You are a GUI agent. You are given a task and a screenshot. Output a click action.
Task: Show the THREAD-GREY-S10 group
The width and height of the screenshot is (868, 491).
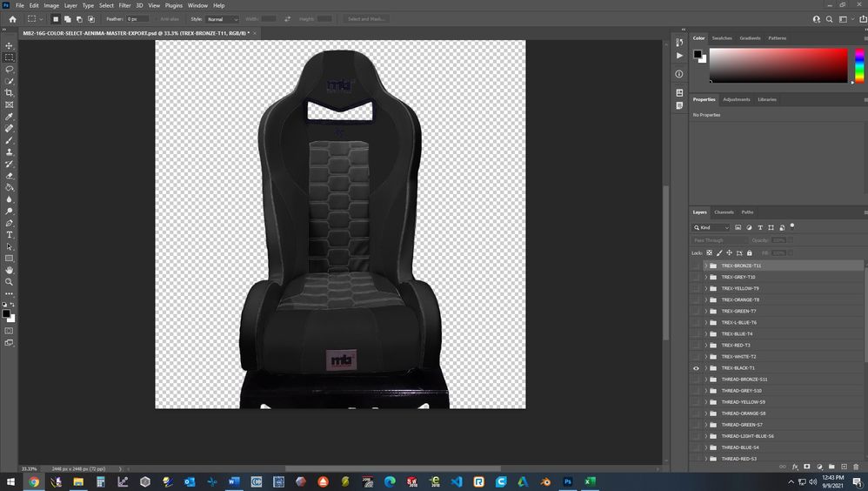click(696, 391)
